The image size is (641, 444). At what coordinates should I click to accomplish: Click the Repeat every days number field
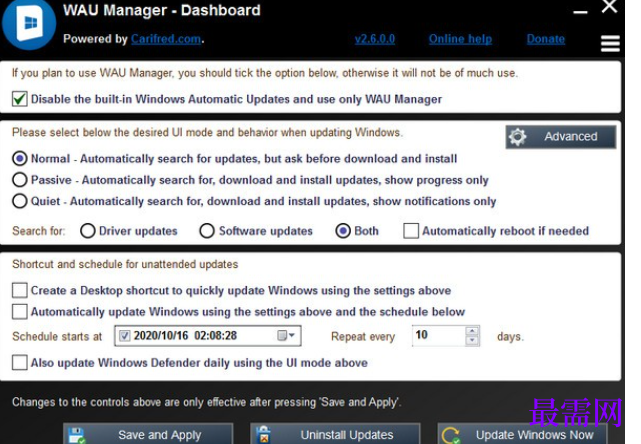click(x=439, y=336)
